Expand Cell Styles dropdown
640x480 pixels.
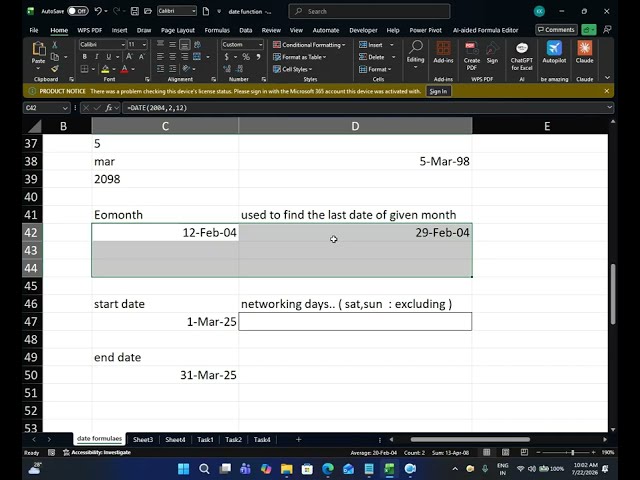coord(292,69)
